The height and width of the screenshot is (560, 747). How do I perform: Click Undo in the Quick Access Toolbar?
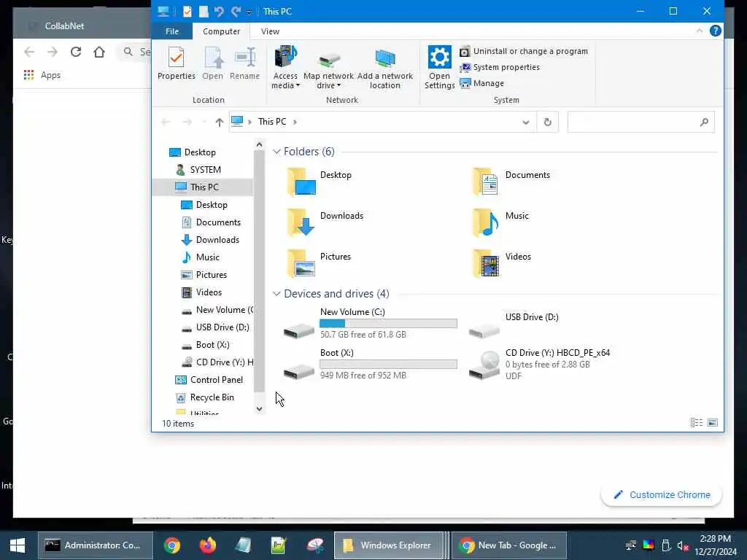pyautogui.click(x=219, y=12)
